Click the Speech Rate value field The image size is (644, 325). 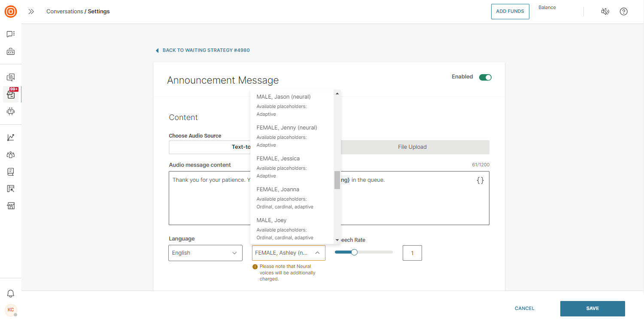412,253
